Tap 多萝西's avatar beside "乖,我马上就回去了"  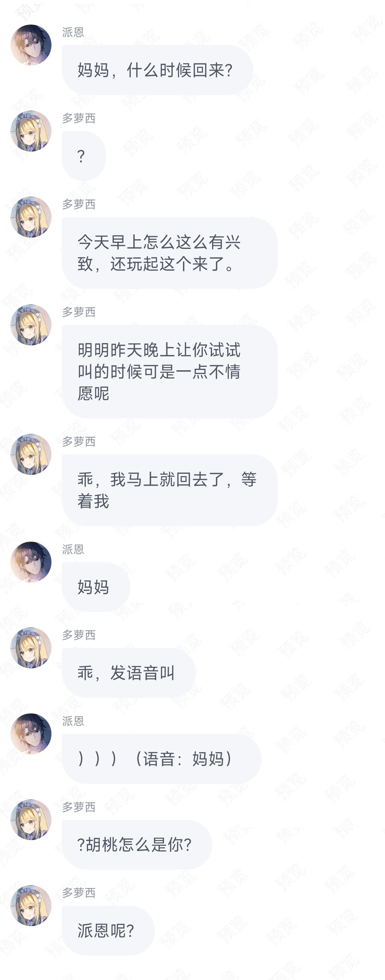pos(31,454)
